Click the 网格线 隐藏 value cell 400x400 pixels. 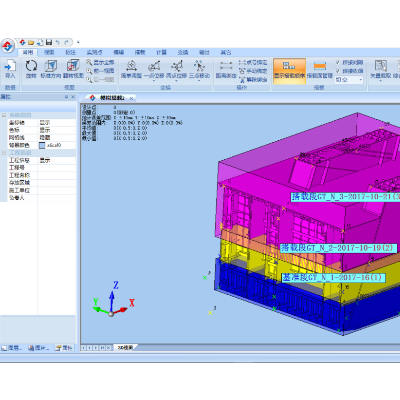coord(57,138)
